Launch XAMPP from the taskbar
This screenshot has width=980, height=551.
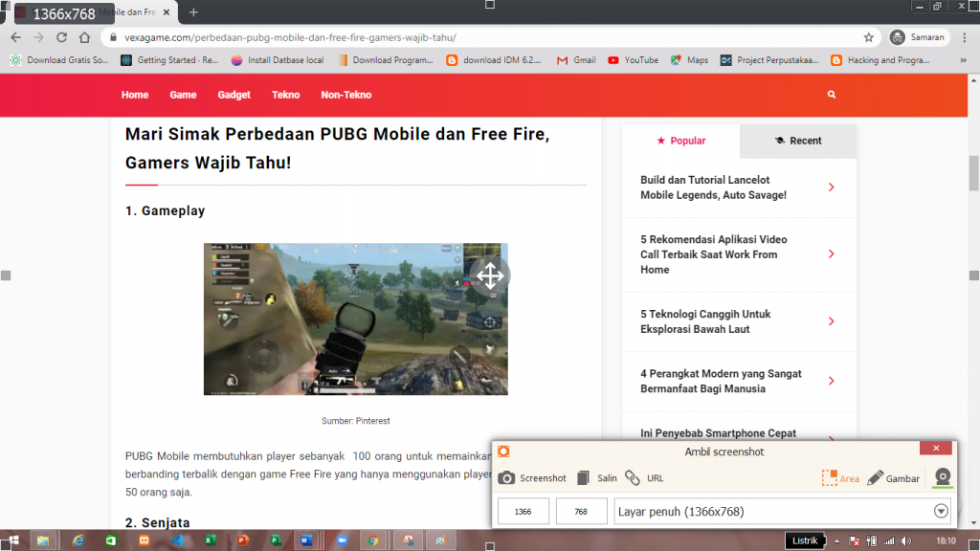click(x=145, y=540)
